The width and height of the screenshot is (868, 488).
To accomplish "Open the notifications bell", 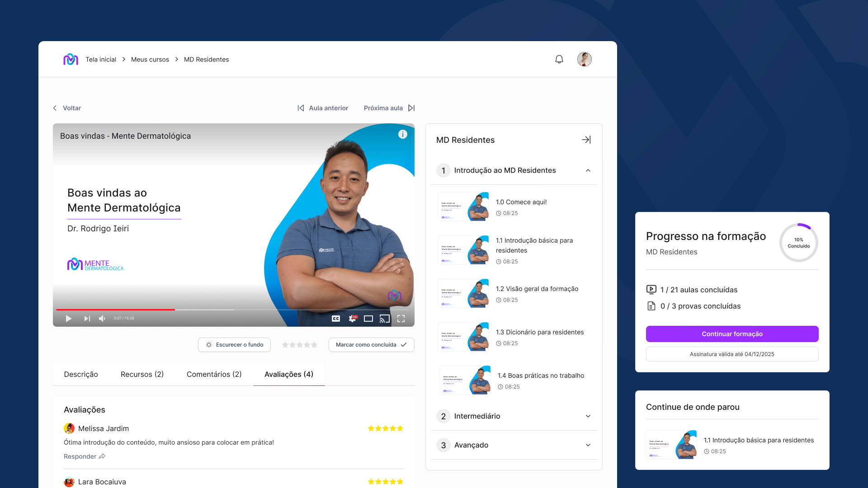I will [x=559, y=59].
